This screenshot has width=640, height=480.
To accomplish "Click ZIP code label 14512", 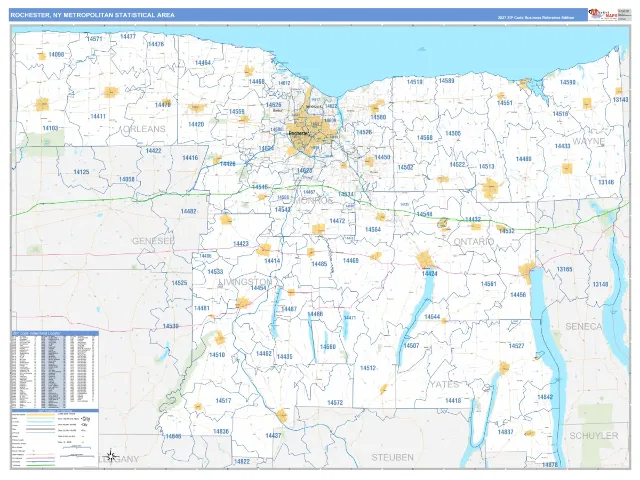I will pos(368,368).
